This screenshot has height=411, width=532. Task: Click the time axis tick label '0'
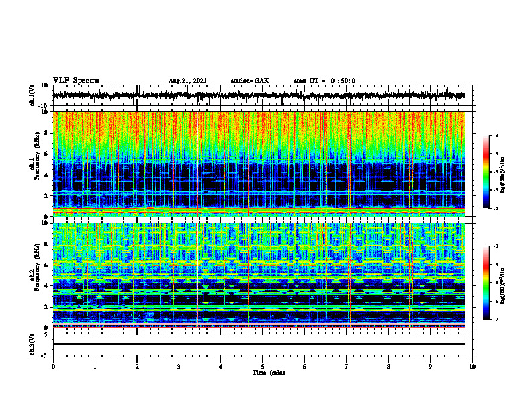[53, 367]
